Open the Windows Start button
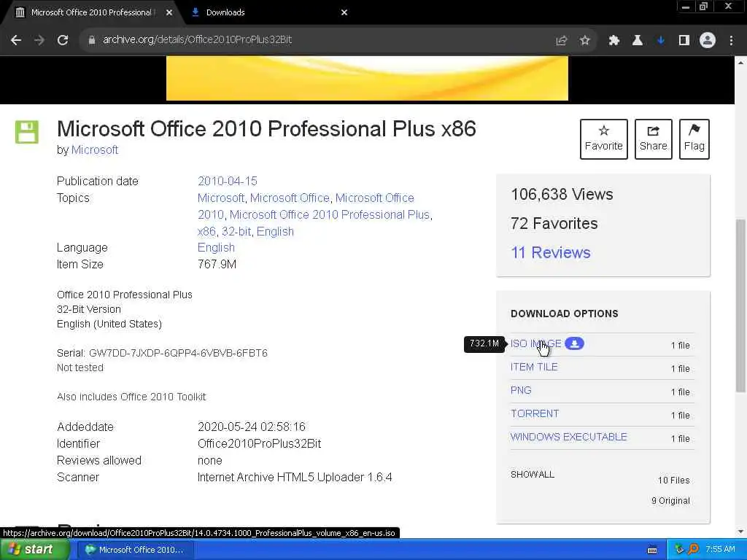This screenshot has width=747, height=560. pos(34,550)
